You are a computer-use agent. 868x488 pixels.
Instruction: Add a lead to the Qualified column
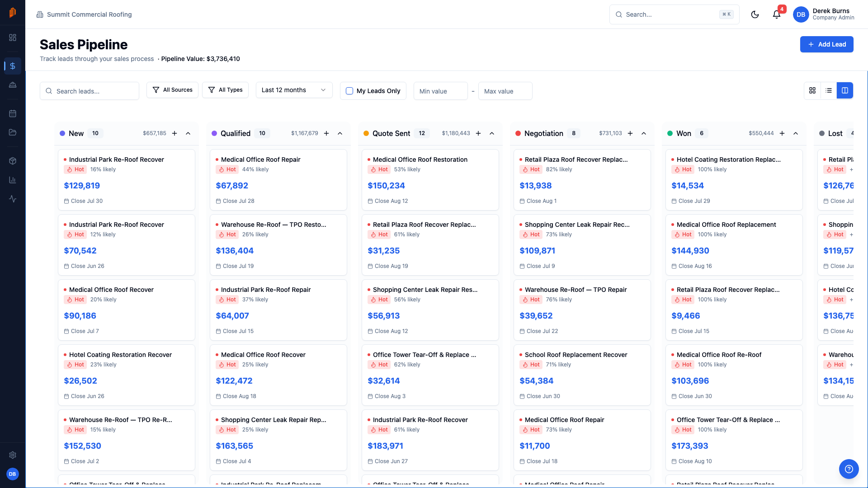tap(326, 133)
